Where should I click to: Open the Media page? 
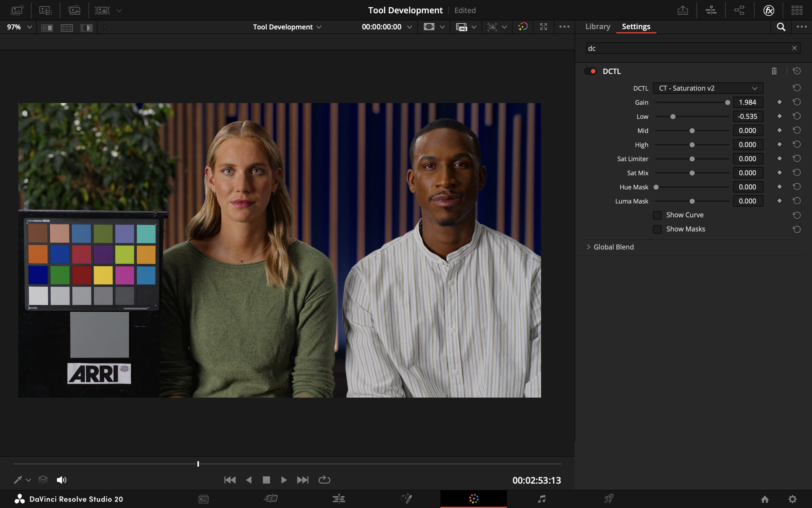click(203, 499)
